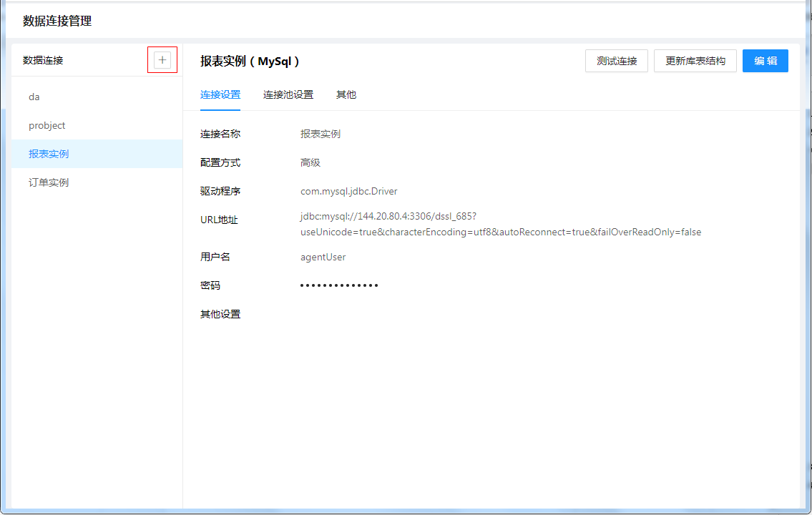Select the 'da' data connection
Viewport: 812px width, 515px height.
tap(34, 97)
